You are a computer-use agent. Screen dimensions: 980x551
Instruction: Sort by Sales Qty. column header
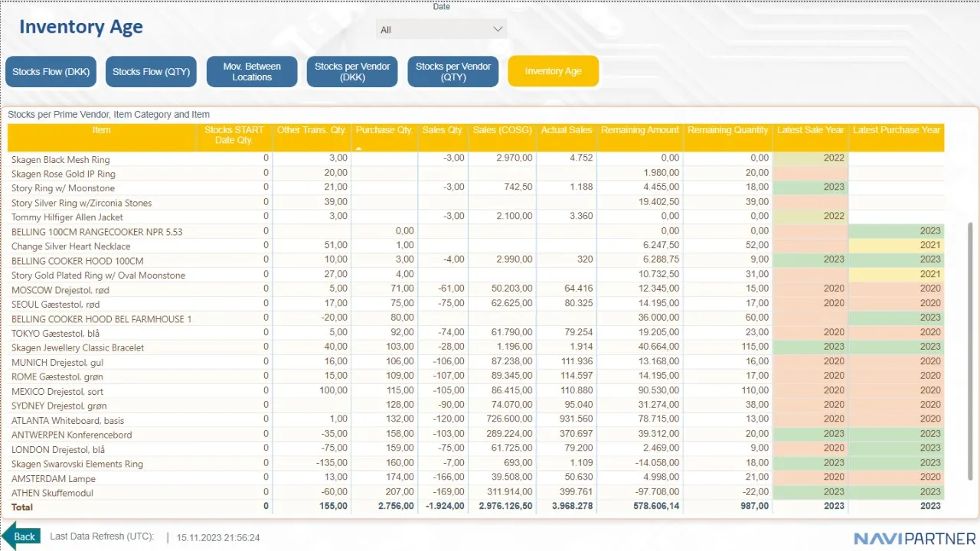[x=443, y=130]
